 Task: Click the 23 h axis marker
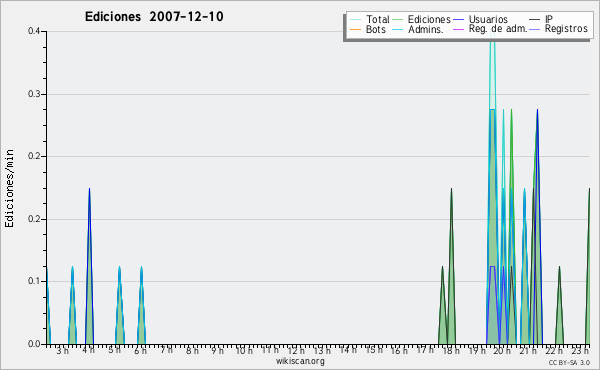580,351
